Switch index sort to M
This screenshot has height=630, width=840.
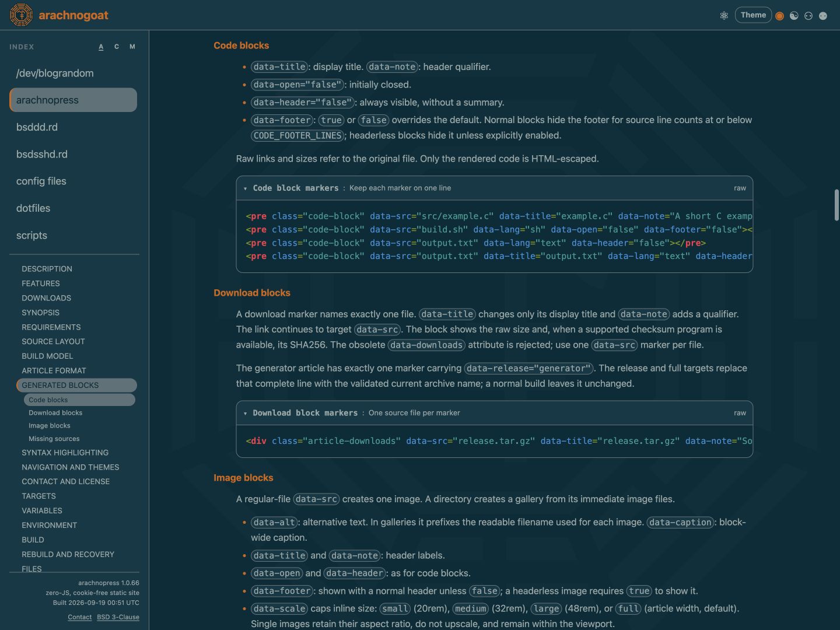pos(132,47)
